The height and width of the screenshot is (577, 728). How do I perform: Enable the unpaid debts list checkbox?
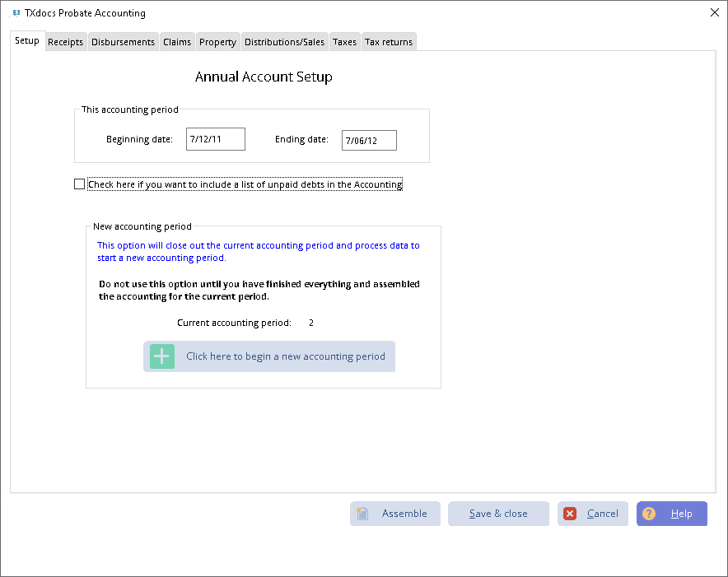coord(79,184)
